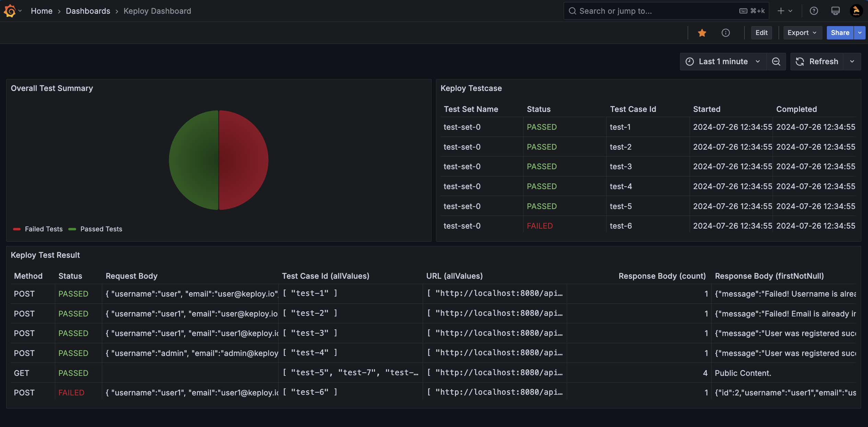
Task: Open the user profile avatar
Action: tap(856, 11)
